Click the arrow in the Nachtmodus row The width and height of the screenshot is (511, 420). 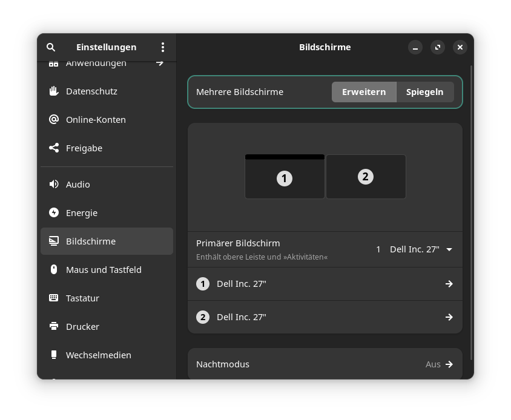coord(449,364)
